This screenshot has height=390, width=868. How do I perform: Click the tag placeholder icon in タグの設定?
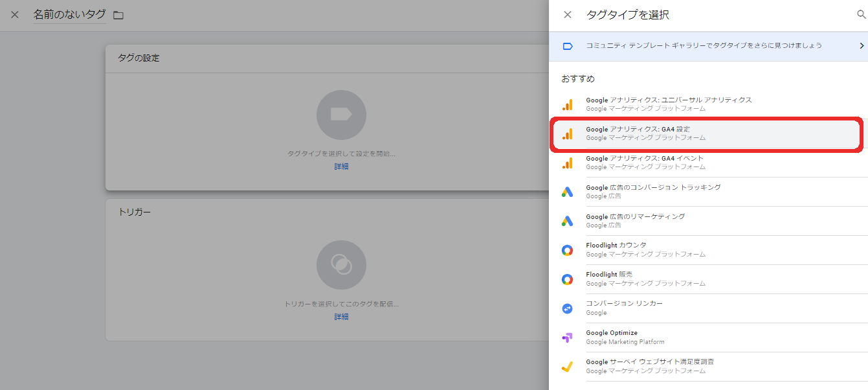(x=341, y=115)
